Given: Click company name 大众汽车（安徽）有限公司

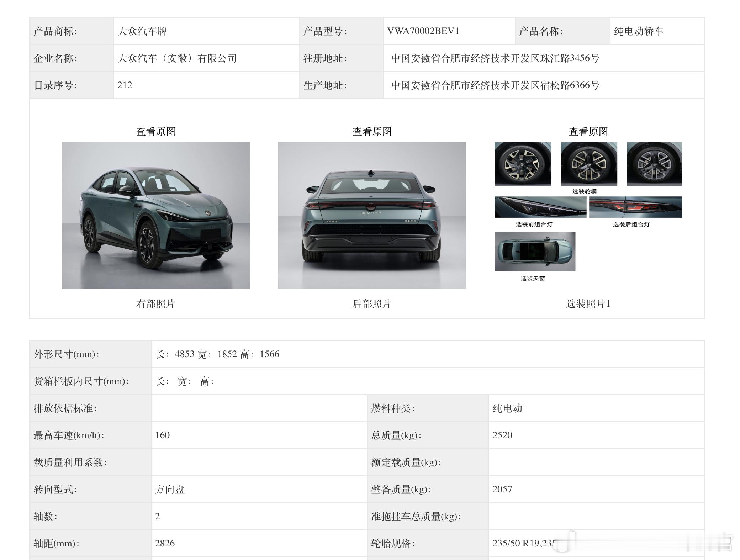Looking at the screenshot, I should point(177,58).
